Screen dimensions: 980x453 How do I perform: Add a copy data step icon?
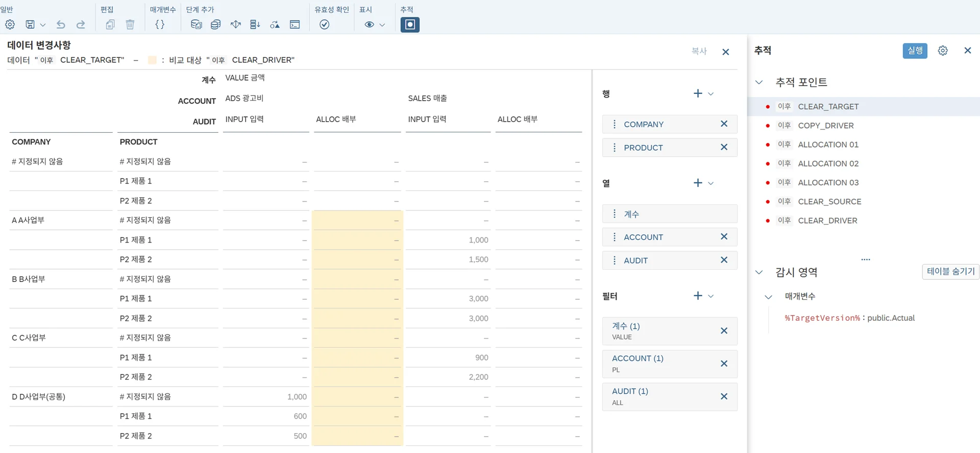coord(196,25)
